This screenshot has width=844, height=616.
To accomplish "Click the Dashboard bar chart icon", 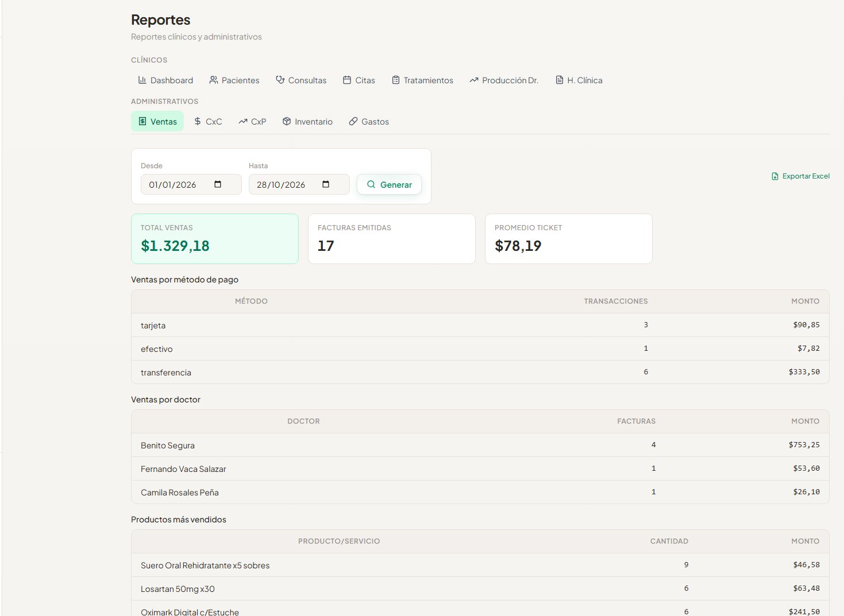I will pos(142,80).
